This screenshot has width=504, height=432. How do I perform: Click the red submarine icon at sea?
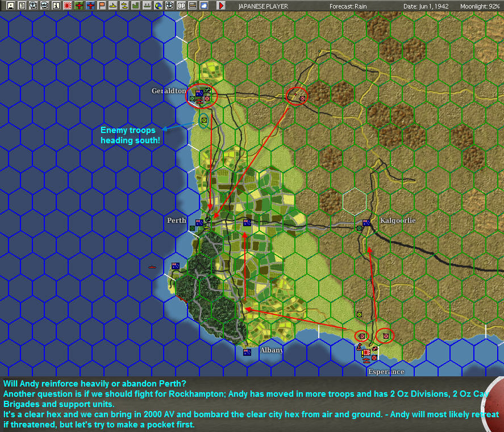(x=152, y=267)
